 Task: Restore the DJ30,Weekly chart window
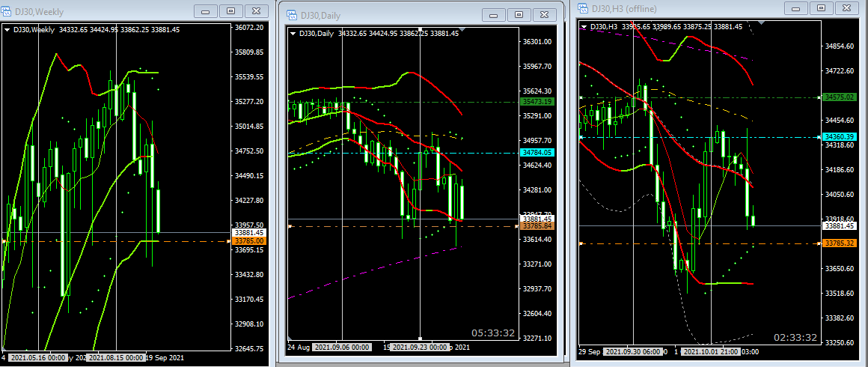230,11
